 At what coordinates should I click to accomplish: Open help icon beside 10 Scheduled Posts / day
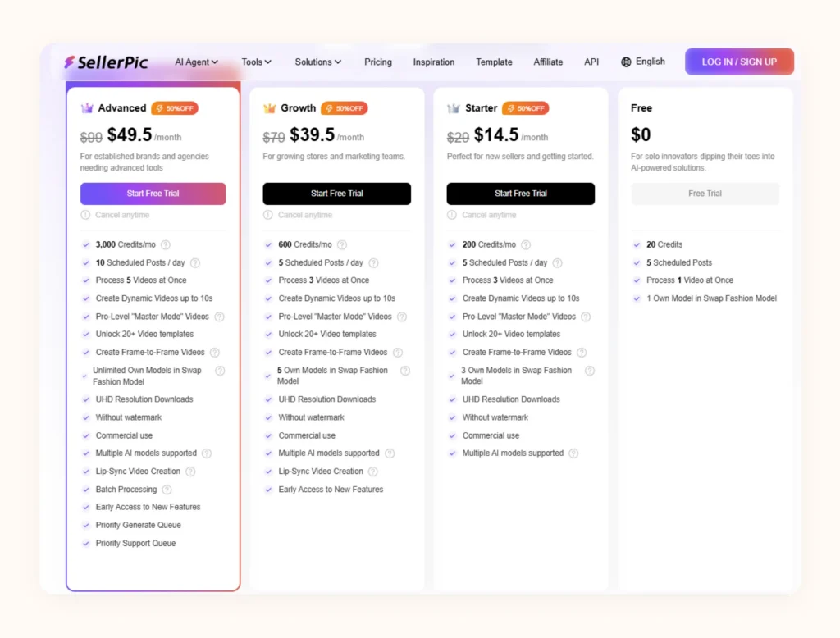(x=195, y=263)
